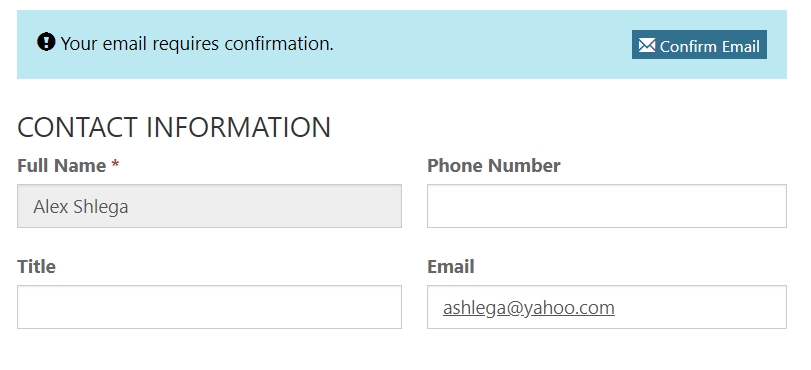The width and height of the screenshot is (811, 370).
Task: Click white gap between Full Name and Phone fields
Action: click(414, 206)
